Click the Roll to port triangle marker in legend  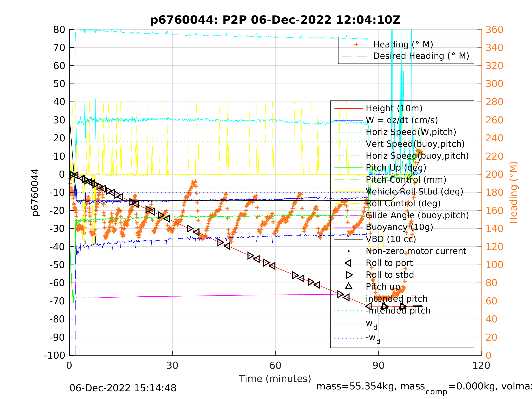[x=348, y=263]
